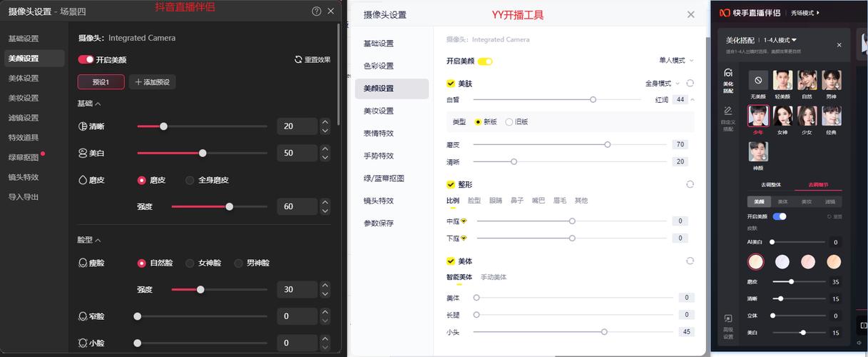Click the 添加预设 button
868x357 pixels.
[152, 82]
